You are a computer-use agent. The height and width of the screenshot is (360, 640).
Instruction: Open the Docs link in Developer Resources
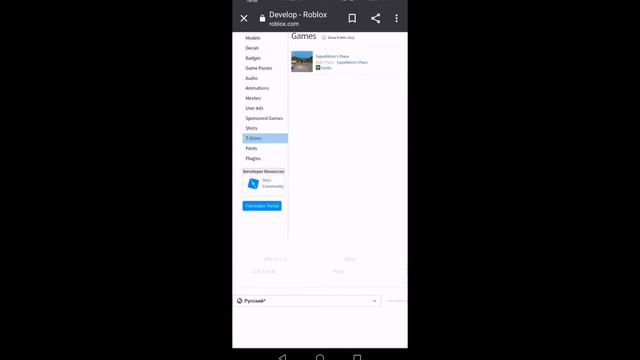(267, 180)
